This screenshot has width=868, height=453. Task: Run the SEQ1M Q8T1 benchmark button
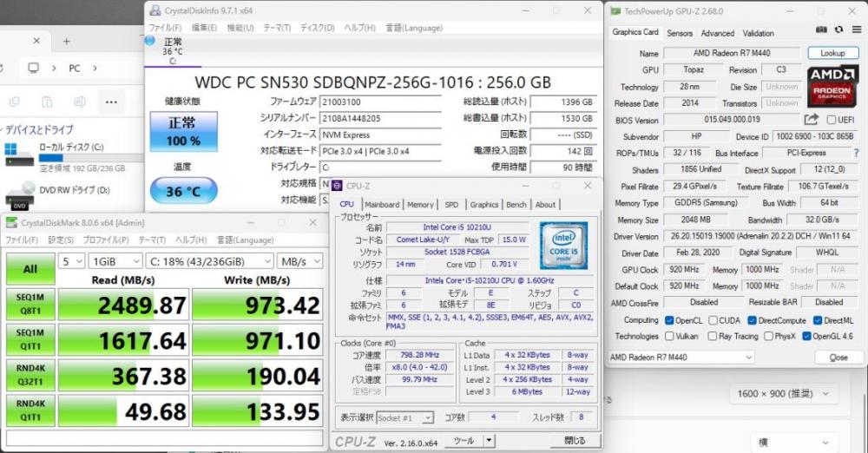(30, 304)
